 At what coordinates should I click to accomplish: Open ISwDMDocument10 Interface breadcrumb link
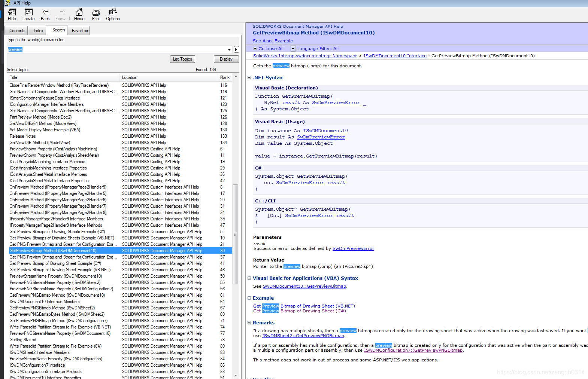tap(395, 56)
